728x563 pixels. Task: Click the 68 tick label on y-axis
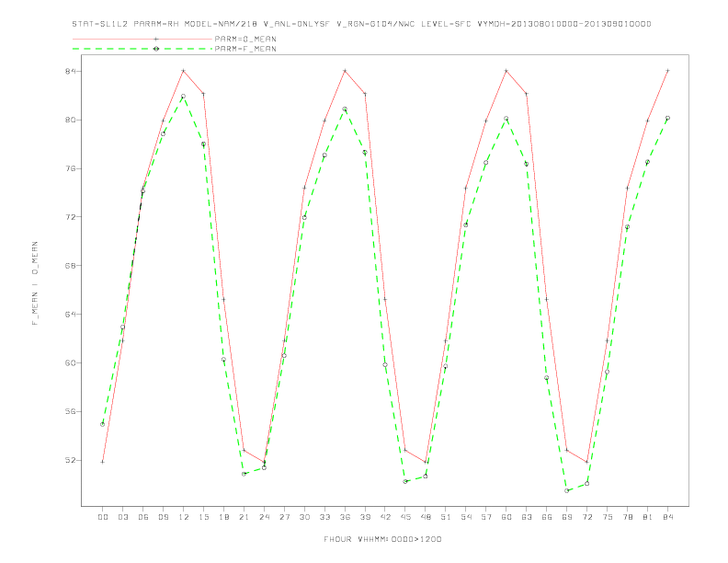pyautogui.click(x=70, y=266)
